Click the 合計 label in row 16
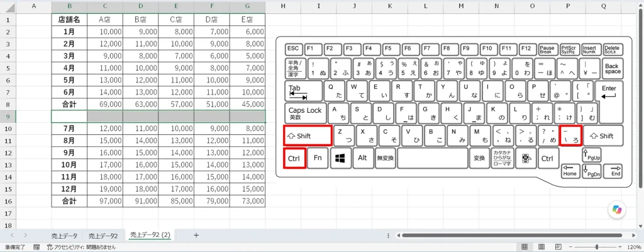 coord(69,202)
